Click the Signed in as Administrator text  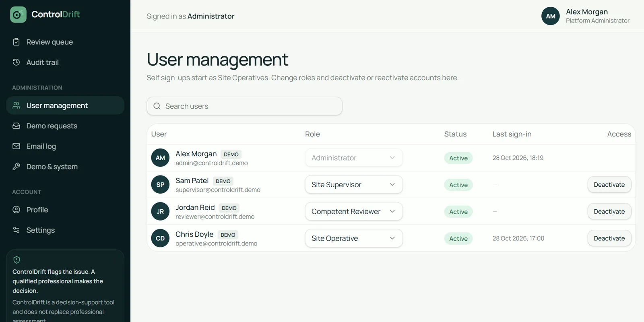pyautogui.click(x=190, y=16)
